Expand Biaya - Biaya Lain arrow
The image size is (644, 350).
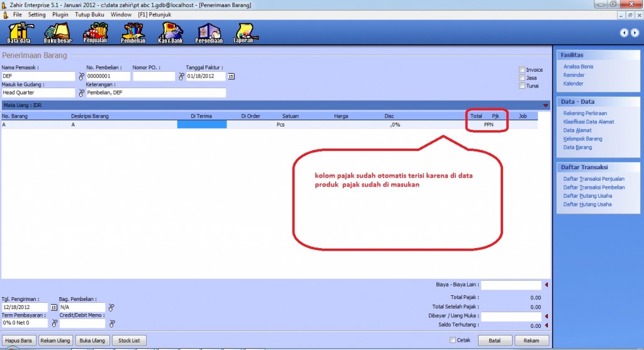click(546, 285)
